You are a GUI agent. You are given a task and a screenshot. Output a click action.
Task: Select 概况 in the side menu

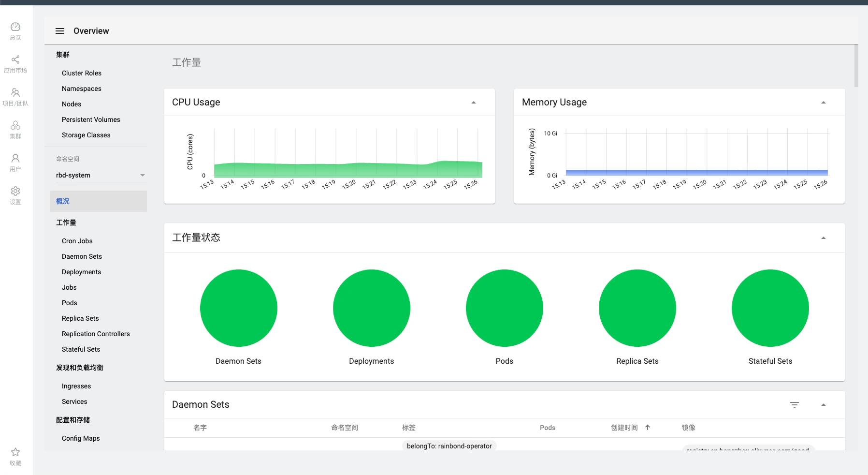pyautogui.click(x=99, y=201)
